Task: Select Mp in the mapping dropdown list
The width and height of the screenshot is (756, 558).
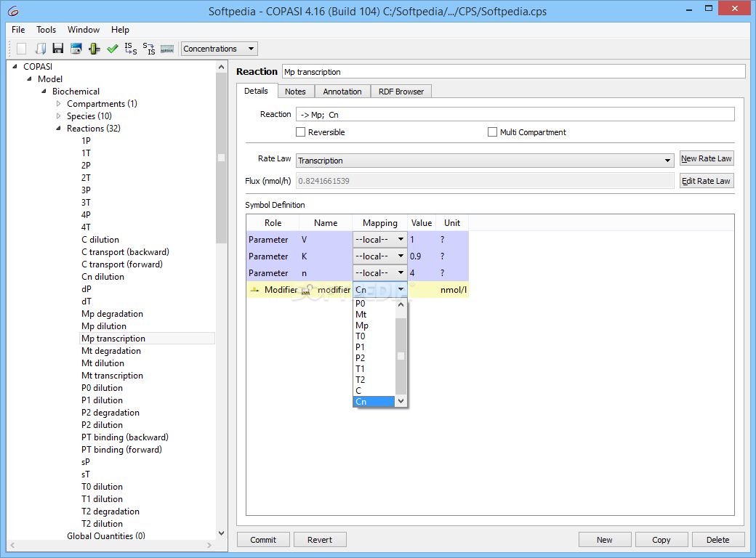Action: (374, 325)
